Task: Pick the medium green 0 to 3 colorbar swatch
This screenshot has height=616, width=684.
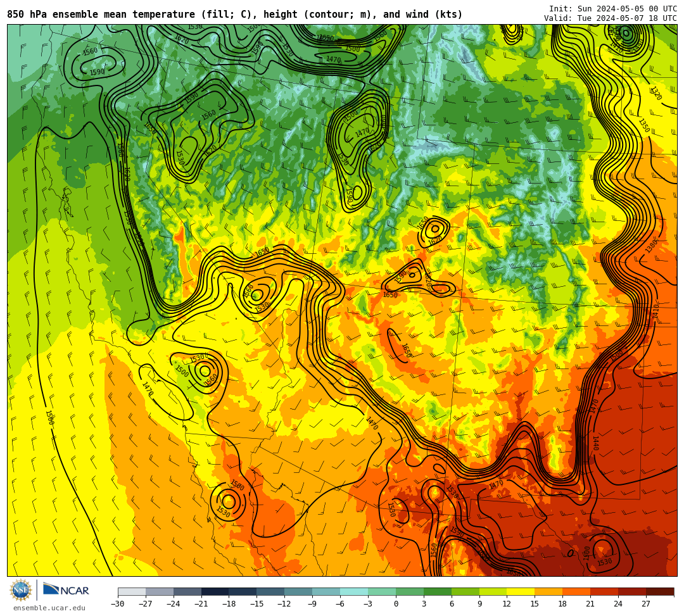Action: pyautogui.click(x=410, y=591)
